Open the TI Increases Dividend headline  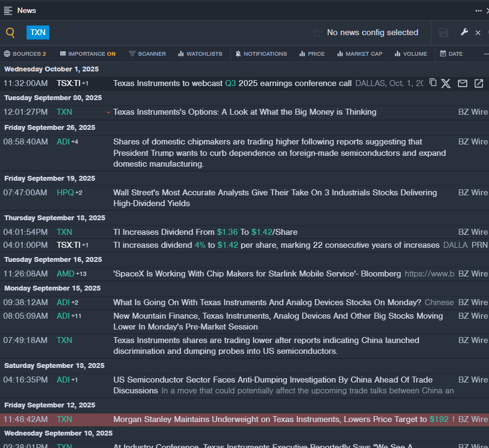coord(205,232)
